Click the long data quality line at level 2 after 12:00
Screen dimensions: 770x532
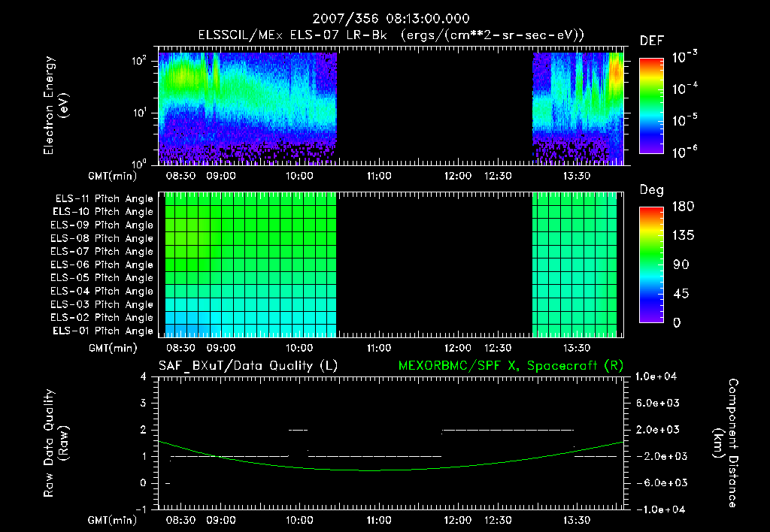click(x=508, y=430)
